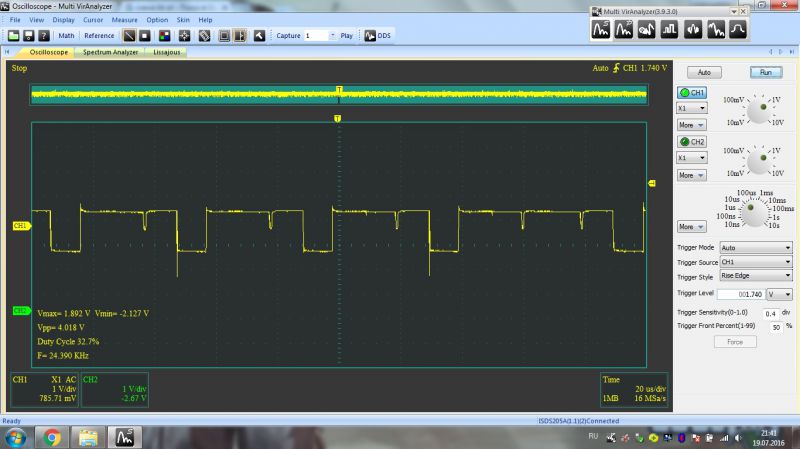Open CH1 probe X1 dropdown
The image size is (800, 449).
[691, 108]
